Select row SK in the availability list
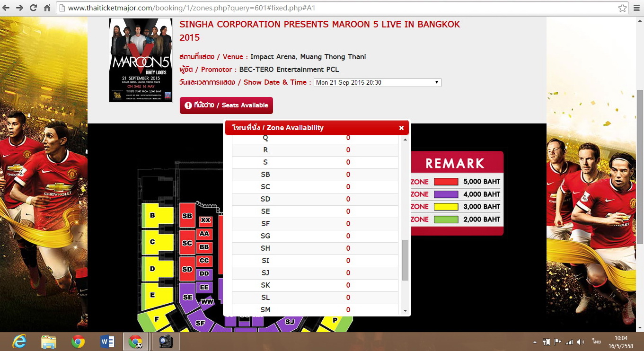Screen dimensions: 644x351 click(x=315, y=285)
